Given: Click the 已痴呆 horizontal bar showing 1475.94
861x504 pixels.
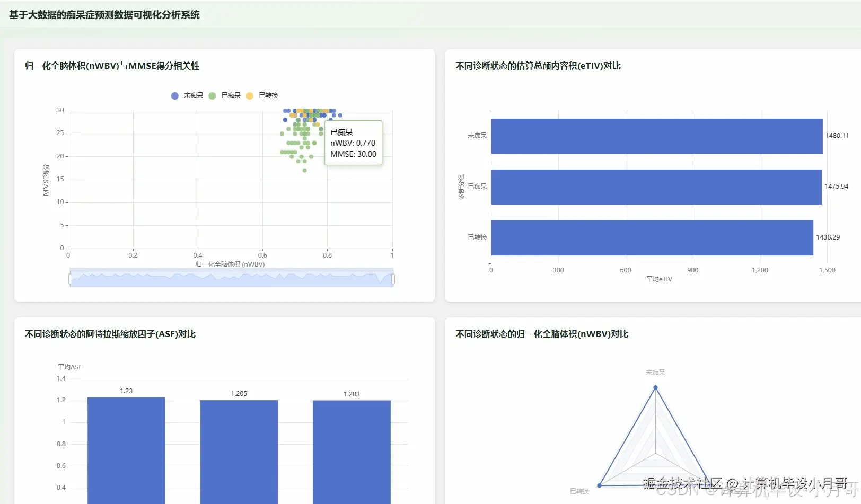Looking at the screenshot, I should [656, 187].
